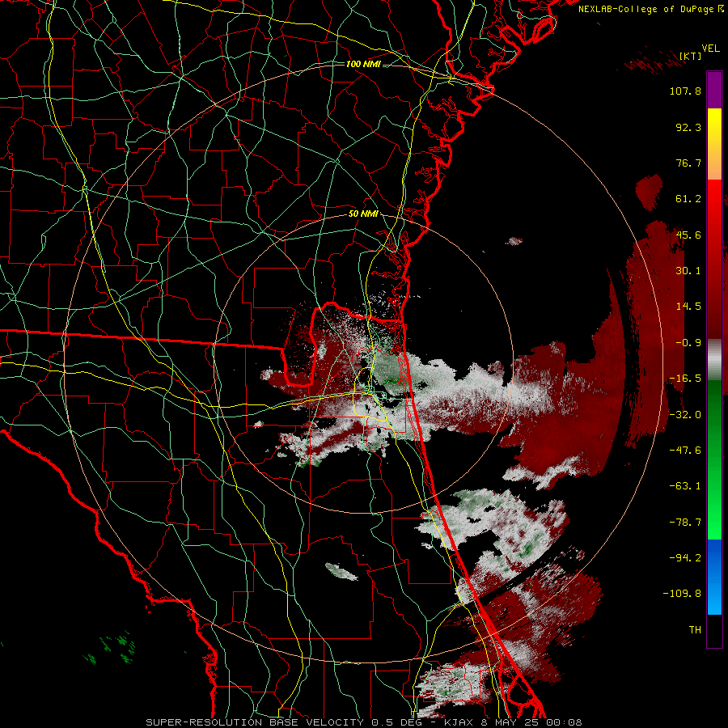Click the -78.7 legend value
728x728 pixels.
(685, 523)
